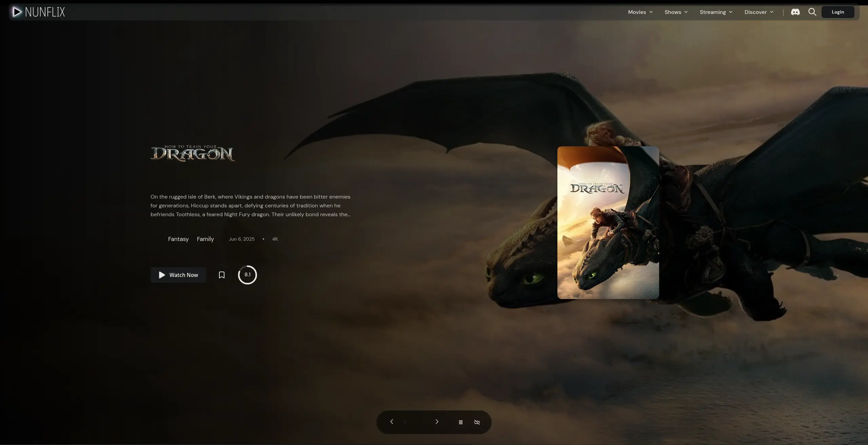
Task: Open the Family genre link
Action: tap(205, 239)
